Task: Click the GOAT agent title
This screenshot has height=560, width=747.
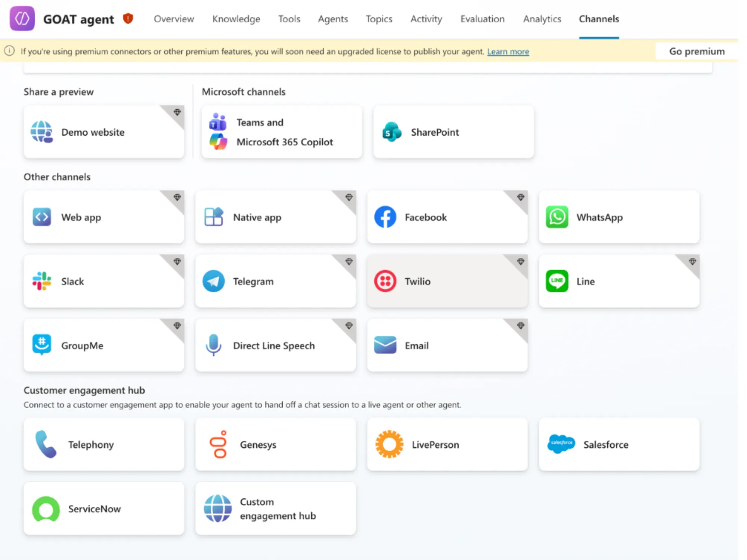Action: pyautogui.click(x=78, y=19)
